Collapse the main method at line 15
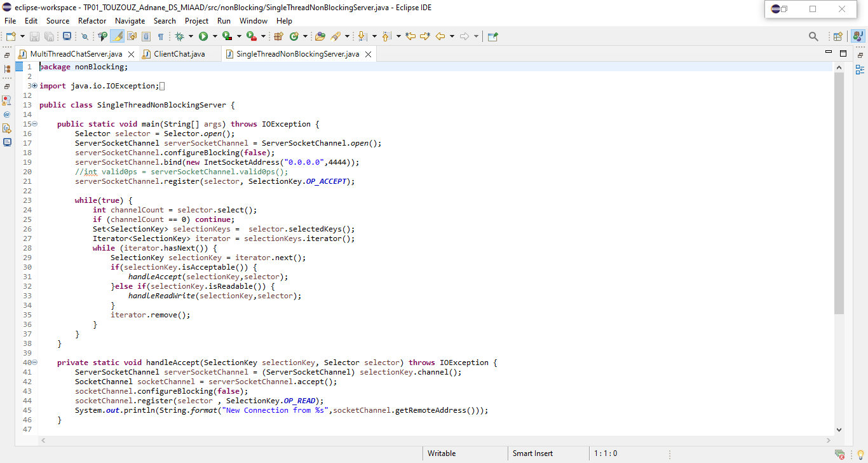 pos(34,124)
